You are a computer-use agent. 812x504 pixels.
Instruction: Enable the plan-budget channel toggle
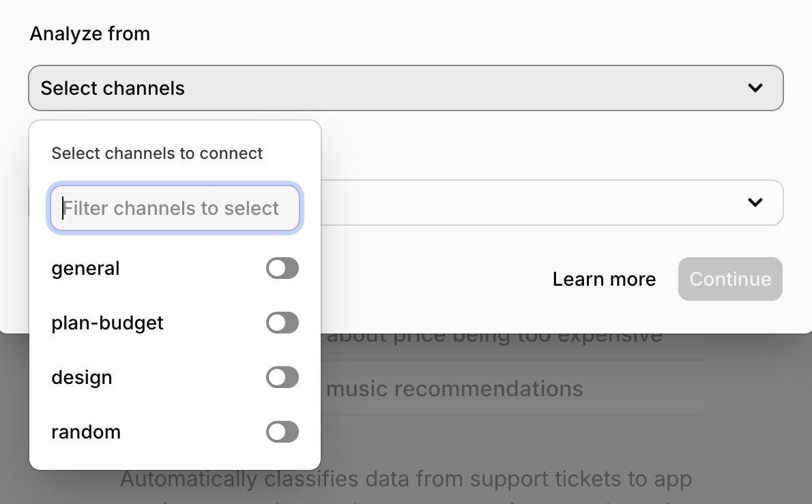(282, 323)
